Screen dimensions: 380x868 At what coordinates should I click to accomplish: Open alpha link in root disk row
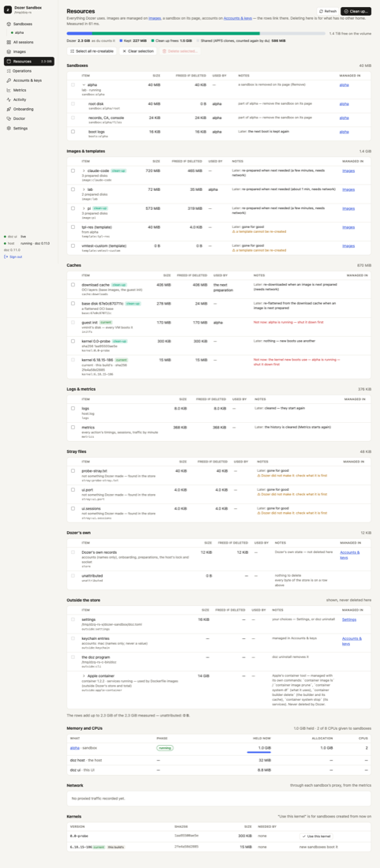[x=344, y=103]
